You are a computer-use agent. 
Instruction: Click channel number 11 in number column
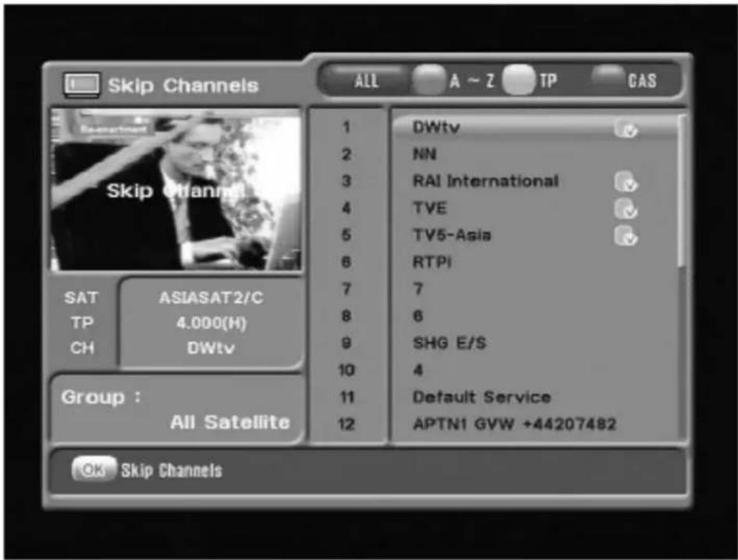coord(347,397)
